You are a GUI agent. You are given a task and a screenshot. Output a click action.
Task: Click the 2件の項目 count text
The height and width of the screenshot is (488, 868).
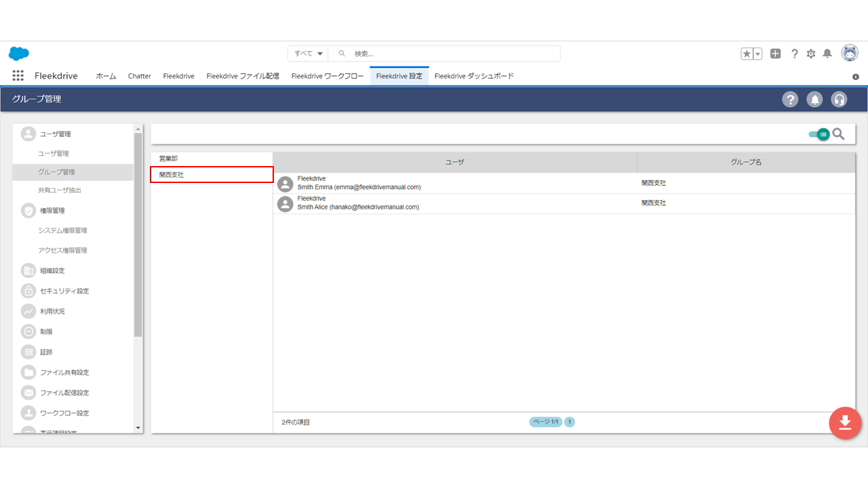(x=296, y=422)
